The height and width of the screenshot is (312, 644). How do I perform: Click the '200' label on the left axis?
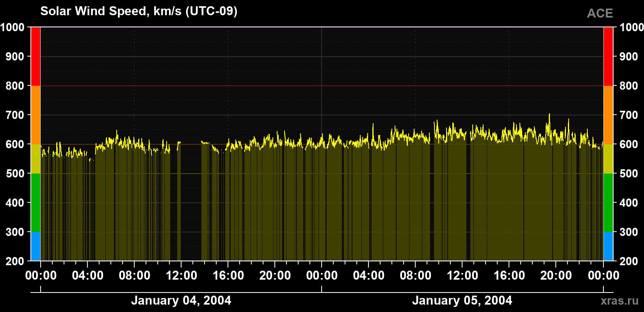15,261
